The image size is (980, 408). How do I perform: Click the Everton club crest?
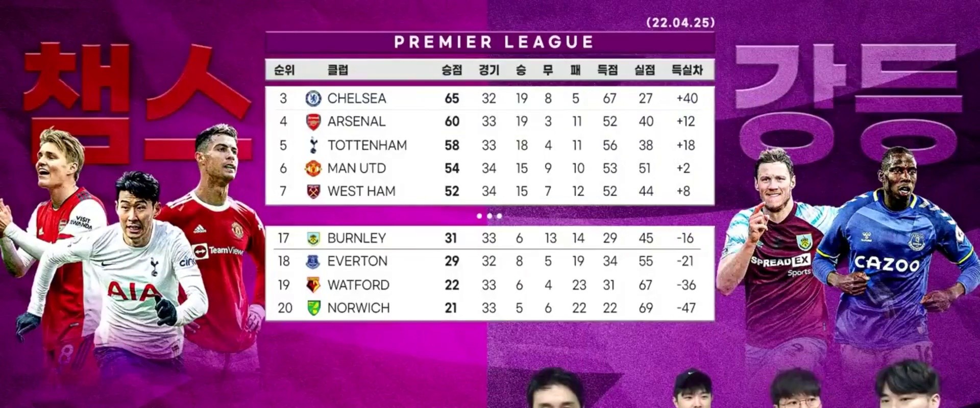coord(313,262)
